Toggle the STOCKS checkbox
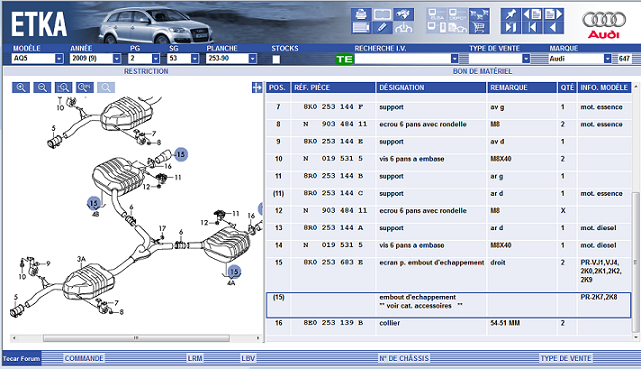 point(276,59)
